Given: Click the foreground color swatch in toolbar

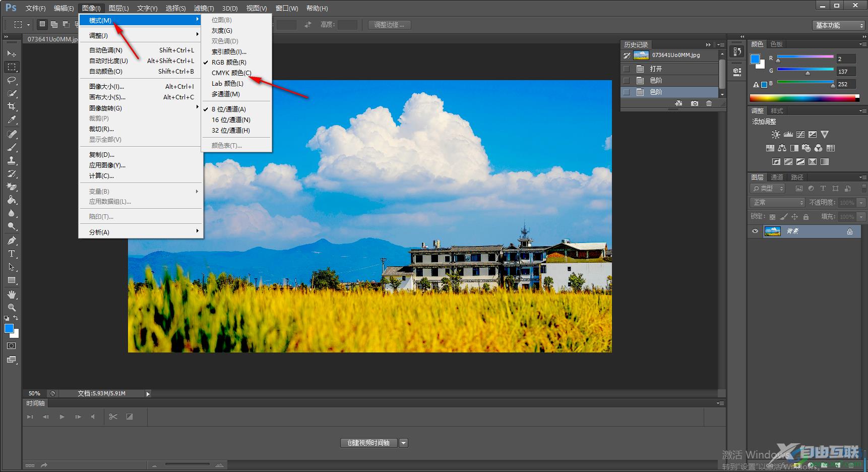Looking at the screenshot, I should (9, 329).
